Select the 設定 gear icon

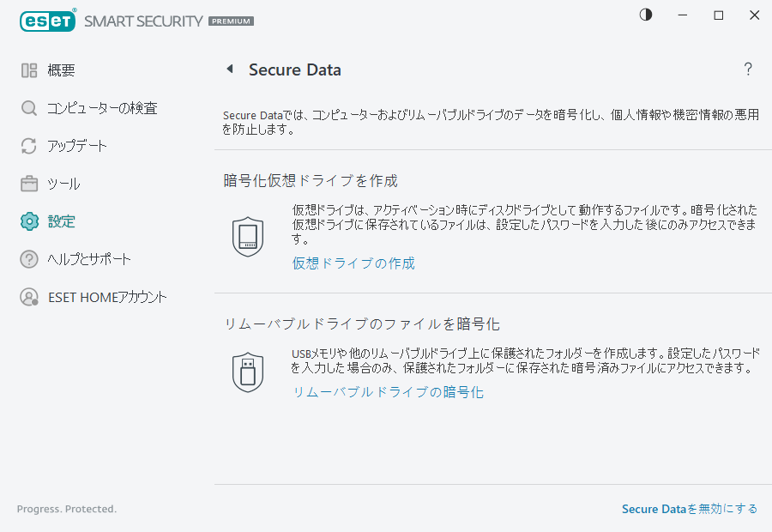[28, 221]
